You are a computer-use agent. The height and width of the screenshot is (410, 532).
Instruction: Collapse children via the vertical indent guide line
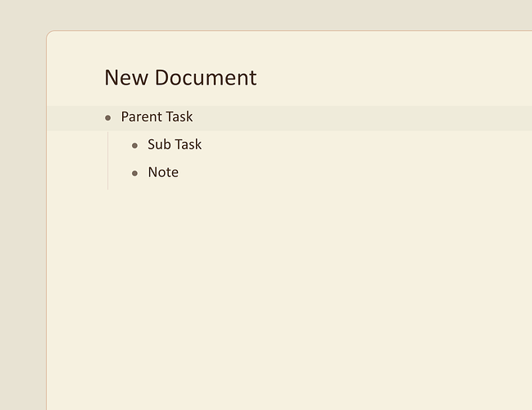pyautogui.click(x=108, y=161)
